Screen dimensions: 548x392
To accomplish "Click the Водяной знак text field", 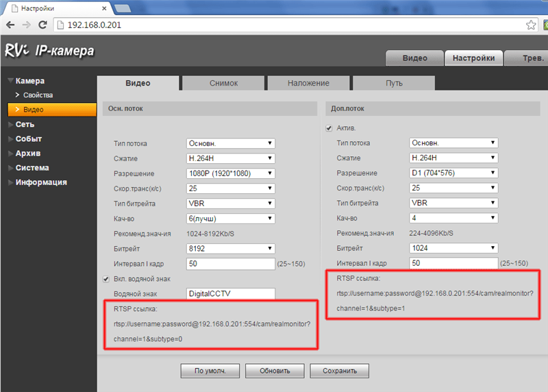I will click(231, 293).
